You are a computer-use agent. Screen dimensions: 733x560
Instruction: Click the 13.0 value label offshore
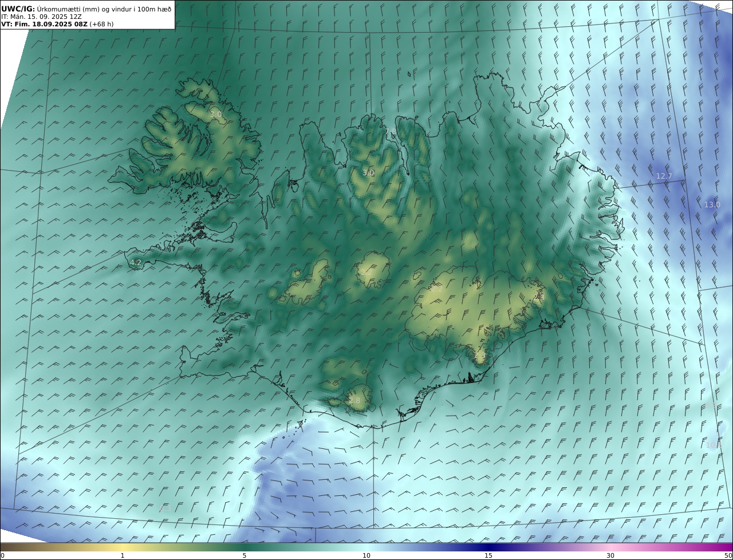pyautogui.click(x=712, y=204)
